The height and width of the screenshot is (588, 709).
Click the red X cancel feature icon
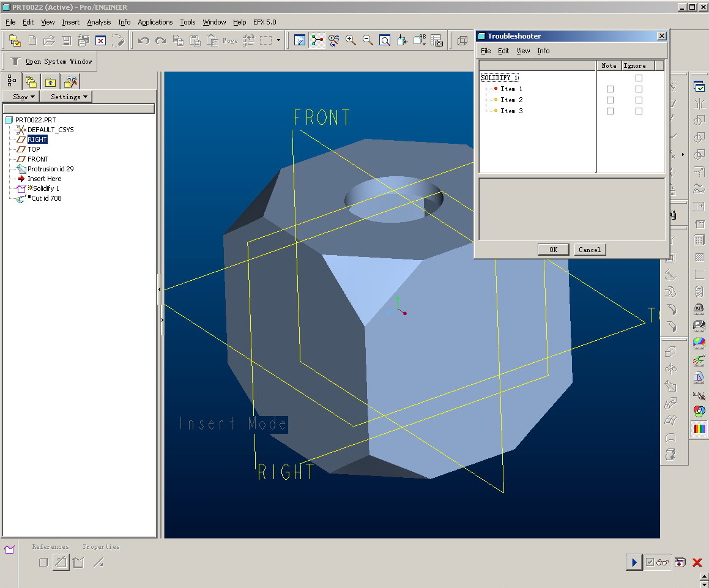click(697, 563)
